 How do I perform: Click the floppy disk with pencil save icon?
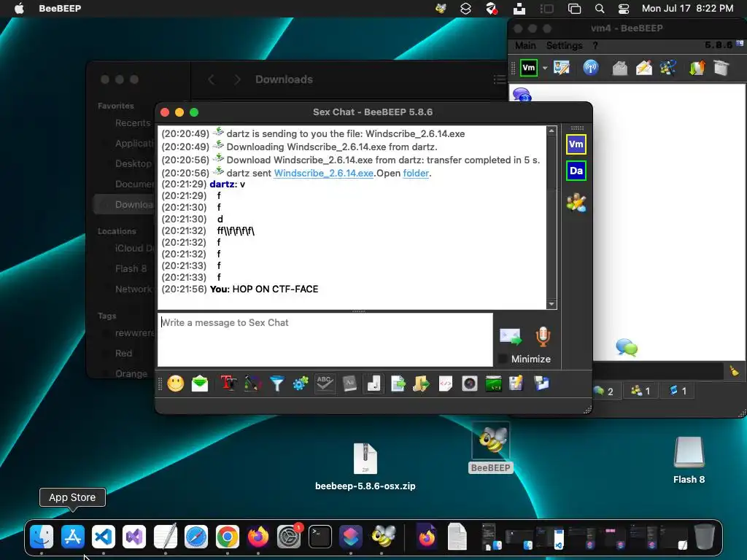pos(516,384)
